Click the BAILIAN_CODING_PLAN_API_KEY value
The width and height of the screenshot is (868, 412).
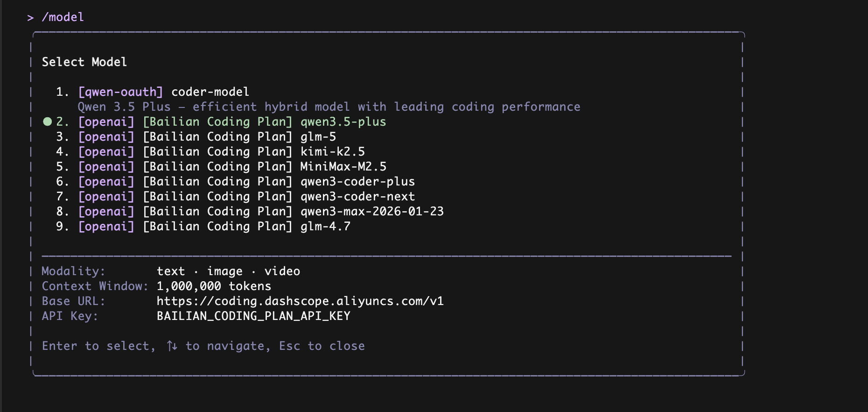253,316
